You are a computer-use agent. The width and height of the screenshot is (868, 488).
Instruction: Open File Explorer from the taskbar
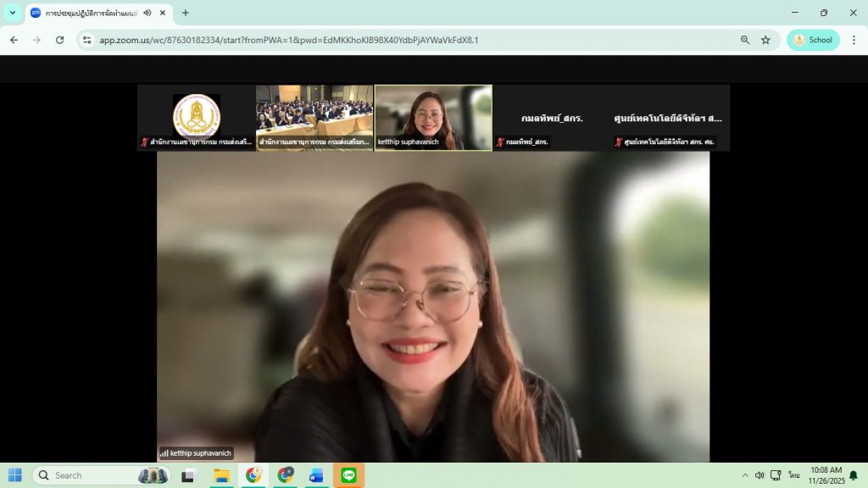point(221,475)
